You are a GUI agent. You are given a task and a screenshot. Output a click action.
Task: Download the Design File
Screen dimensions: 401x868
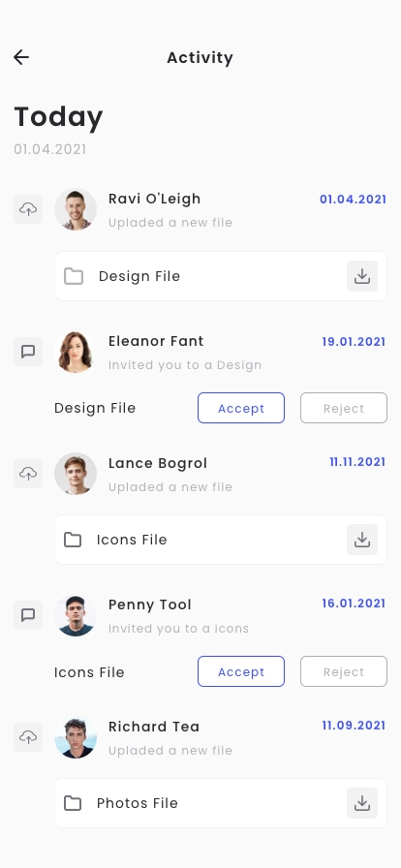coord(362,276)
